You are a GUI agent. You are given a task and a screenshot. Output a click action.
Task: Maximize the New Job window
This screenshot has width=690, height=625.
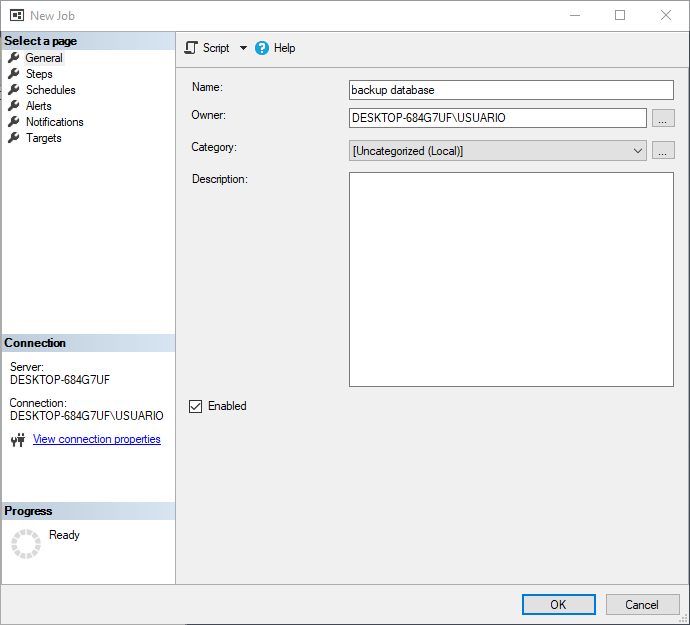[620, 15]
